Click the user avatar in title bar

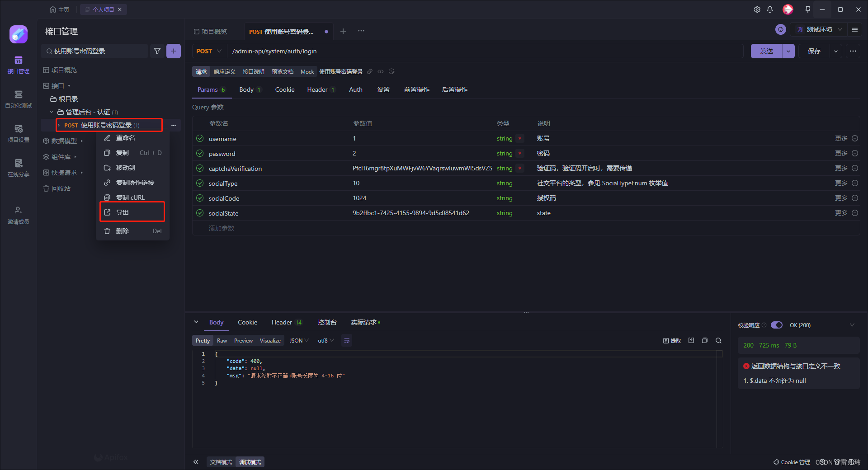point(788,9)
